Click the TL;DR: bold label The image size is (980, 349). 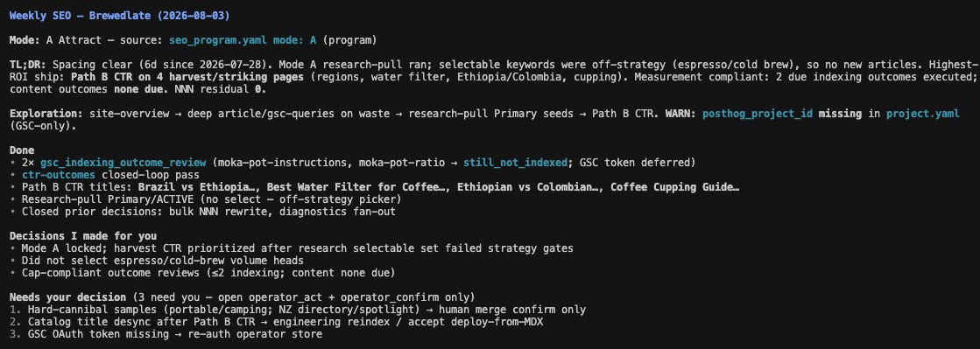[28, 65]
